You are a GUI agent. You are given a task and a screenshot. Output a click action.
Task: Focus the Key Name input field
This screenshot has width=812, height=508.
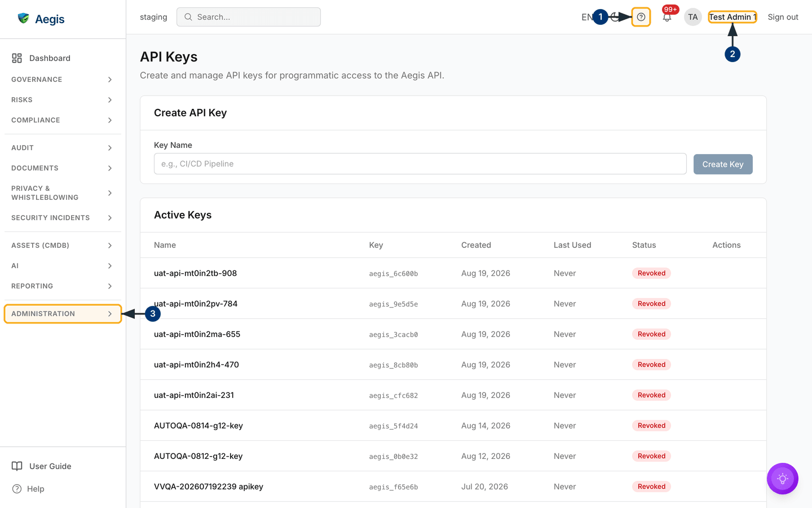pos(420,164)
